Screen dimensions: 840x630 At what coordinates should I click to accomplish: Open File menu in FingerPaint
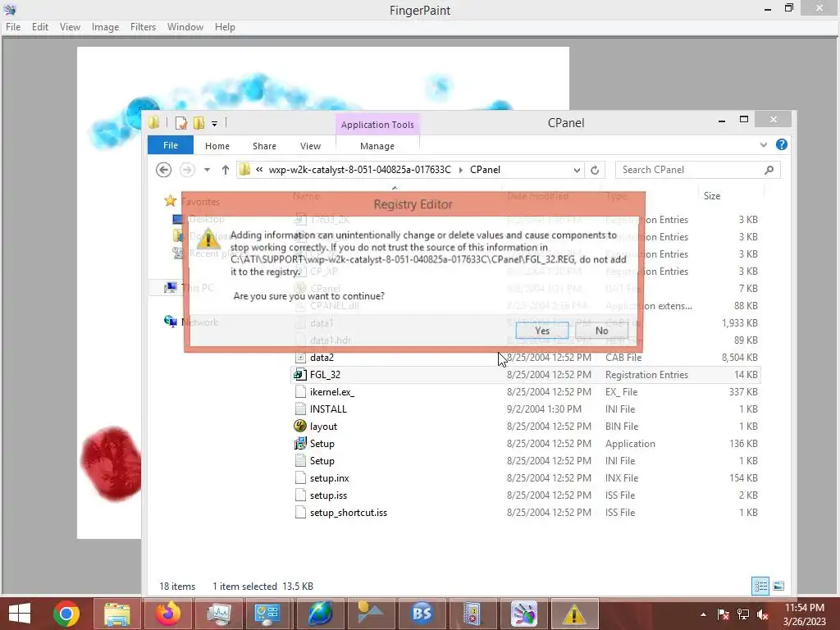(13, 27)
